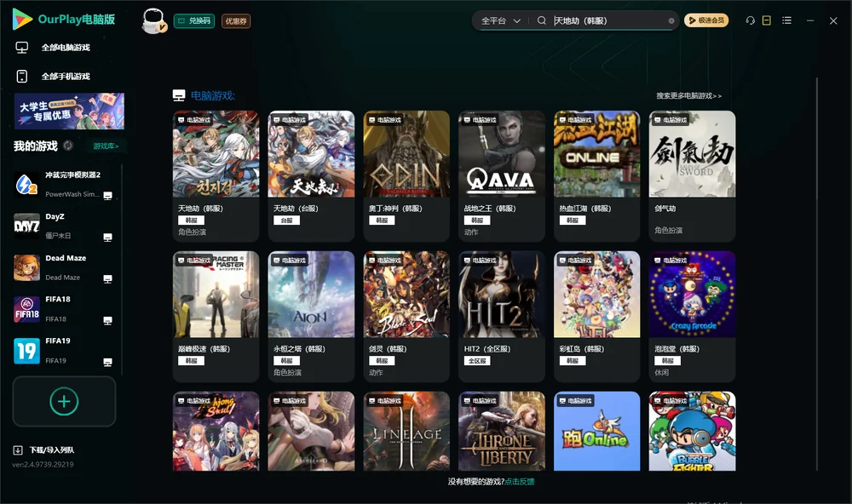852x504 pixels.
Task: Select 冲就完事模拟器2 in my games
Action: [x=64, y=185]
